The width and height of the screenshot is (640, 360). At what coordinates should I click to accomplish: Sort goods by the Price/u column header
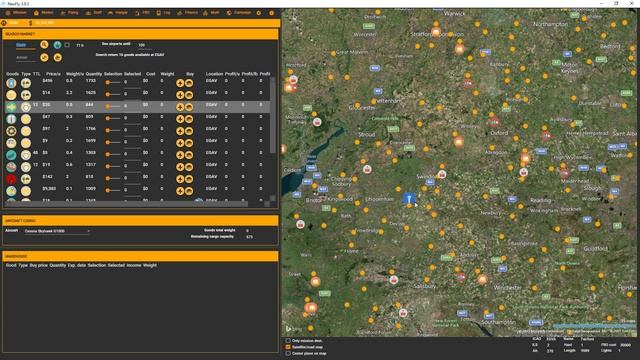[53, 74]
